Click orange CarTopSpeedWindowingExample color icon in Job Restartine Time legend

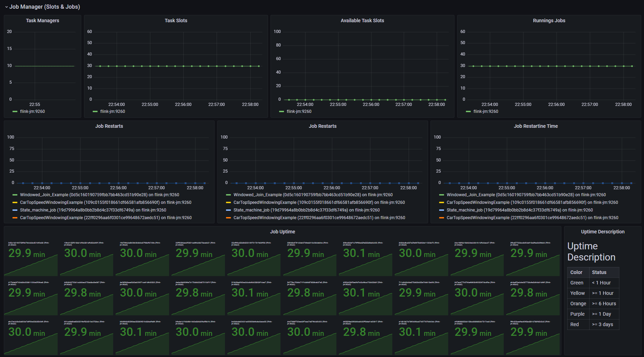point(442,218)
